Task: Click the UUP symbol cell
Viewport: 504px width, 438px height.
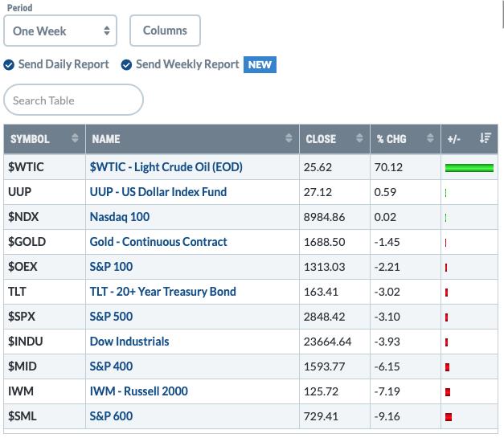Action: [x=45, y=192]
